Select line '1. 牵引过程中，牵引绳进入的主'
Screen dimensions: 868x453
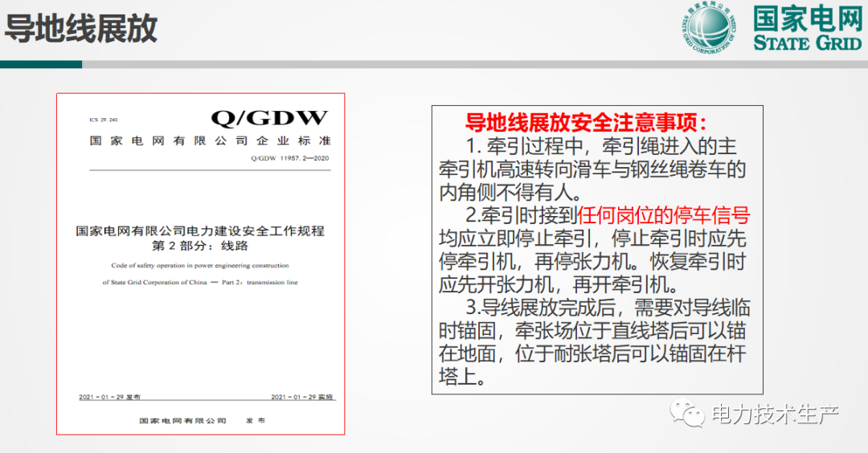[x=601, y=146]
